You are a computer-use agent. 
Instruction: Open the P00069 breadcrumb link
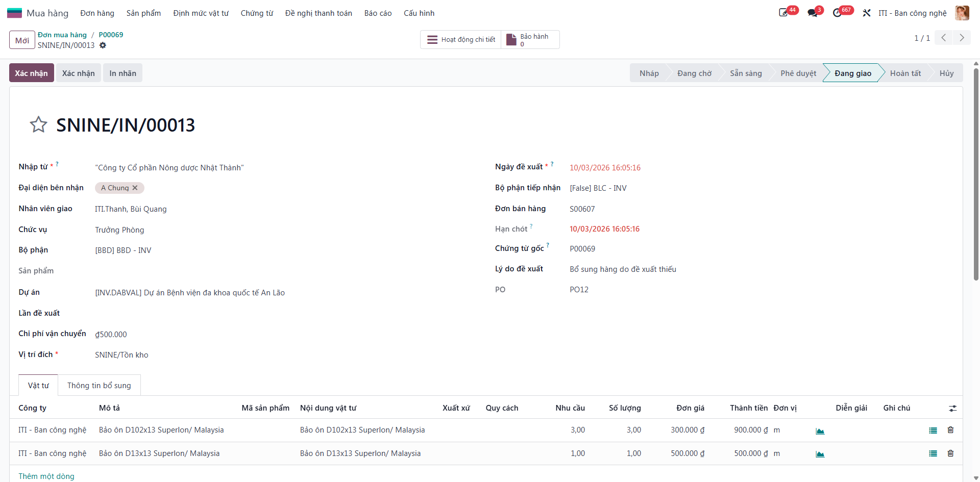point(111,35)
